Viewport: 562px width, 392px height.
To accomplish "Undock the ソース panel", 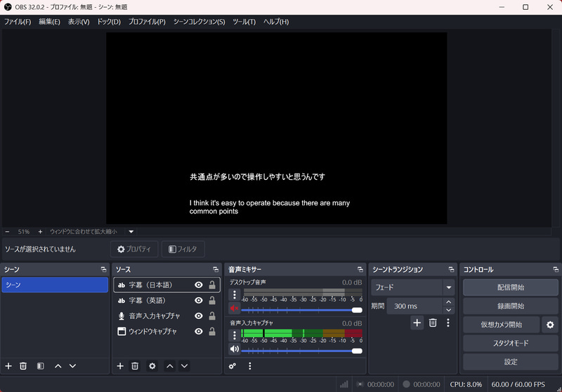I will tap(216, 270).
